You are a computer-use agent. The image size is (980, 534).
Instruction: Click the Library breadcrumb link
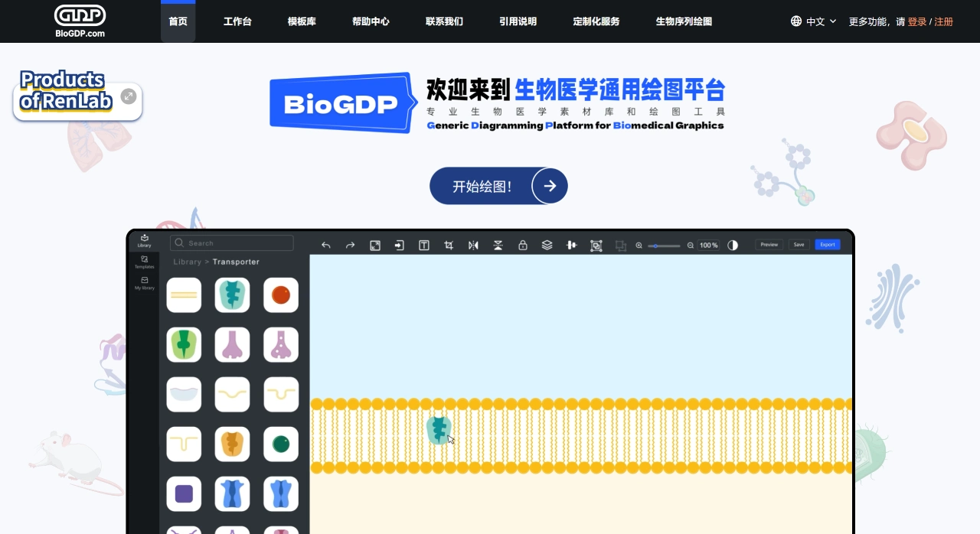(187, 262)
